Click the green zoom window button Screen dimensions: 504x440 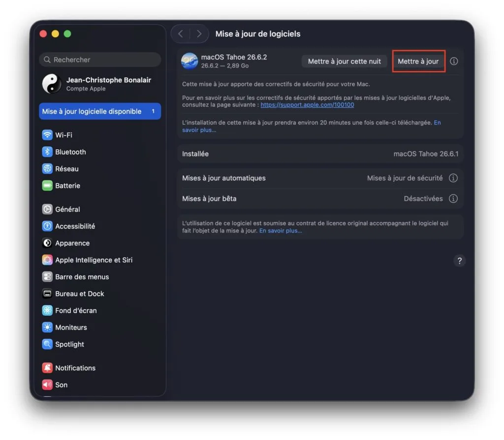tap(67, 34)
